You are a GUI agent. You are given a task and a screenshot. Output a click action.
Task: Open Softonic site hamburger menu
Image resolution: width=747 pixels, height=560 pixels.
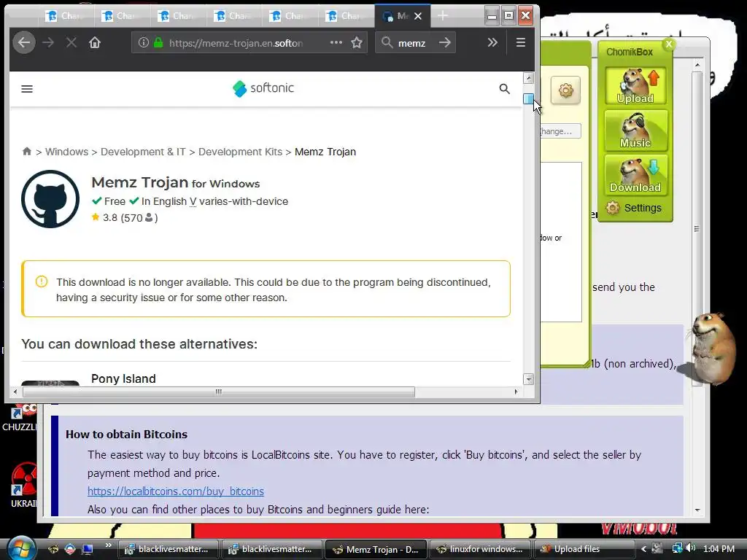pos(27,89)
